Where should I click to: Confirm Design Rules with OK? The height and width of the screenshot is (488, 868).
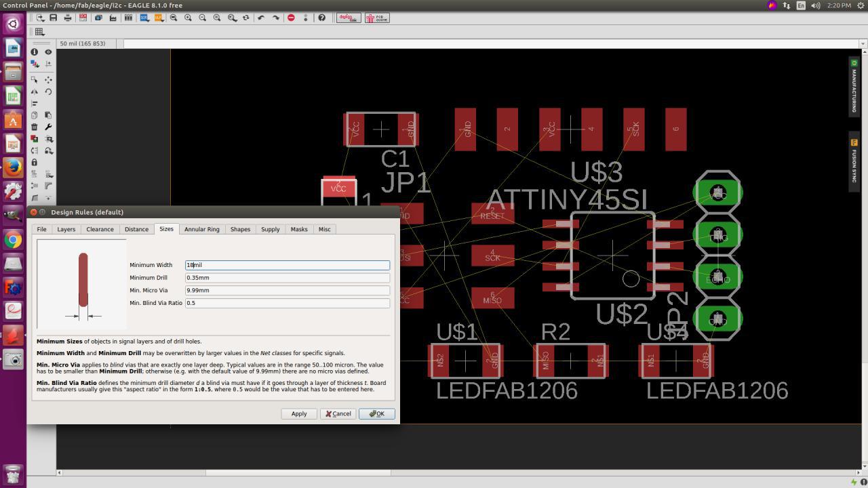[x=376, y=413]
